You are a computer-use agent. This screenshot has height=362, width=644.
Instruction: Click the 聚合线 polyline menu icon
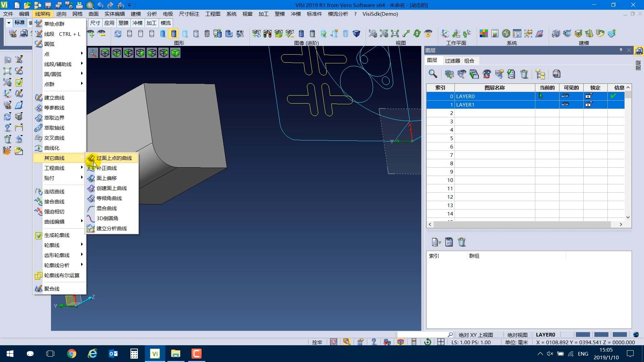click(39, 289)
